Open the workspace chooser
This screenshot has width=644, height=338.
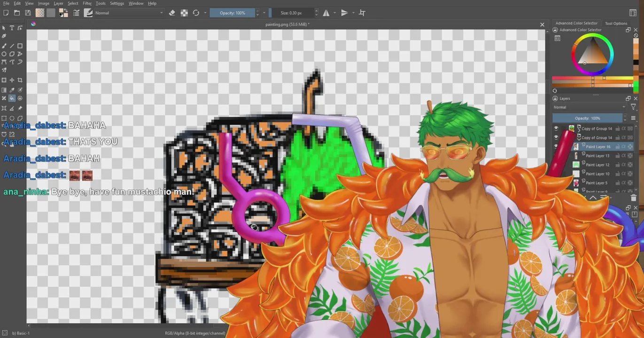tap(633, 13)
